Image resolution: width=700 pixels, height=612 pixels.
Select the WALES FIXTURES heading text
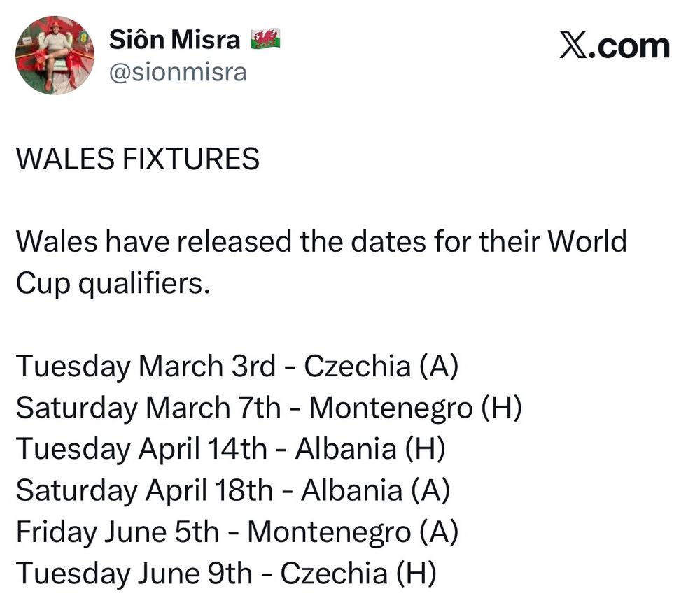coord(137,159)
